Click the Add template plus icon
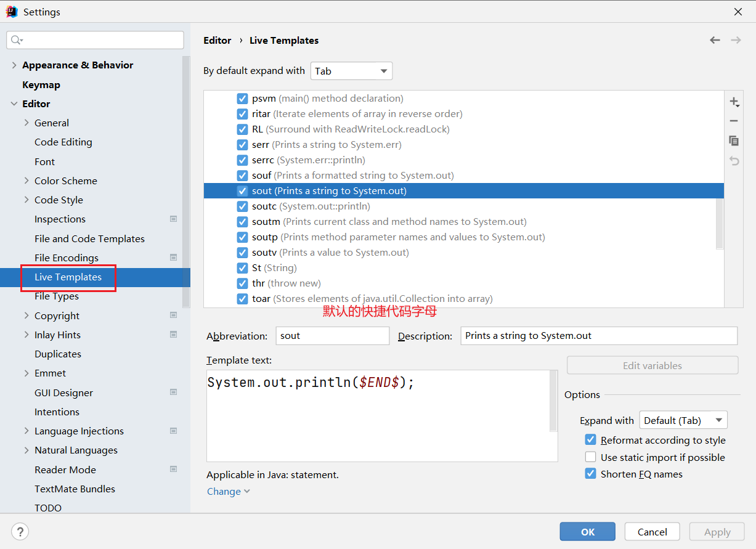 point(733,102)
